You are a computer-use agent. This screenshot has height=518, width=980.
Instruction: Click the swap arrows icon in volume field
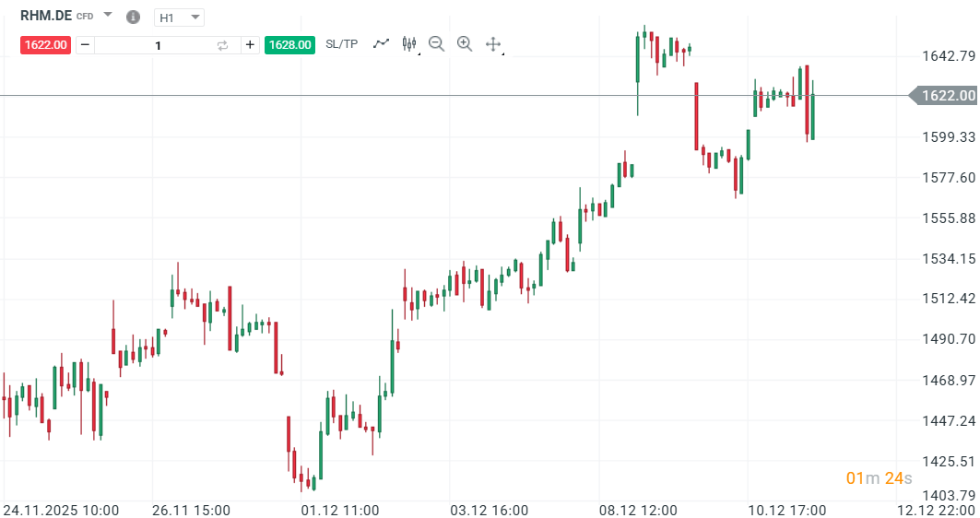coord(222,45)
